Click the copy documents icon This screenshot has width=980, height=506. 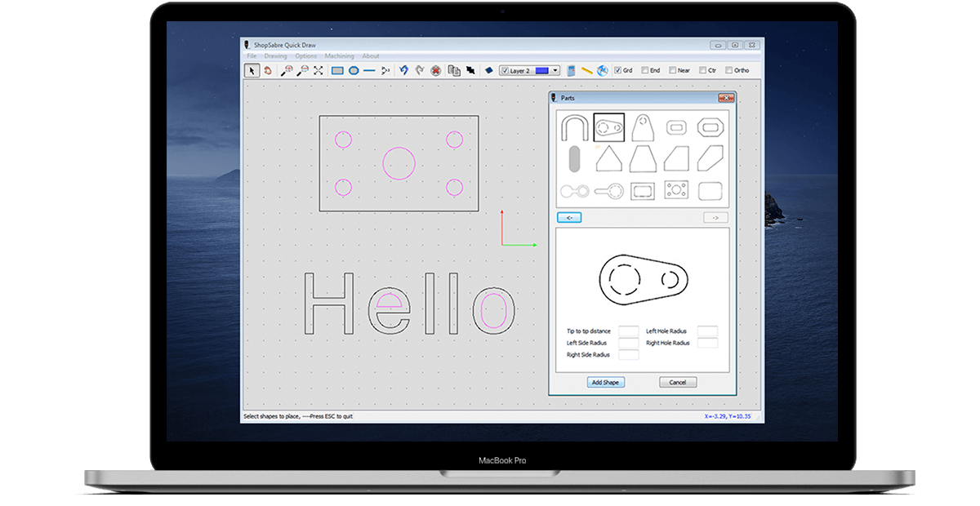click(454, 71)
